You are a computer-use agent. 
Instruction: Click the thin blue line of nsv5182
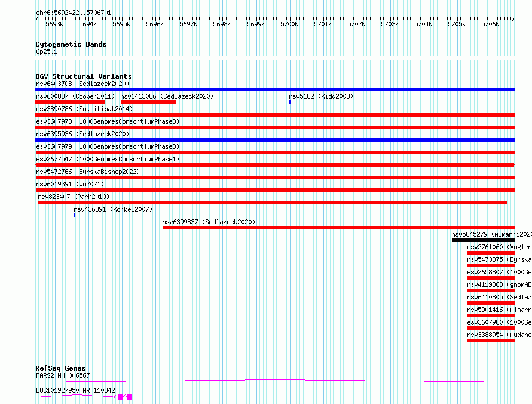402,102
